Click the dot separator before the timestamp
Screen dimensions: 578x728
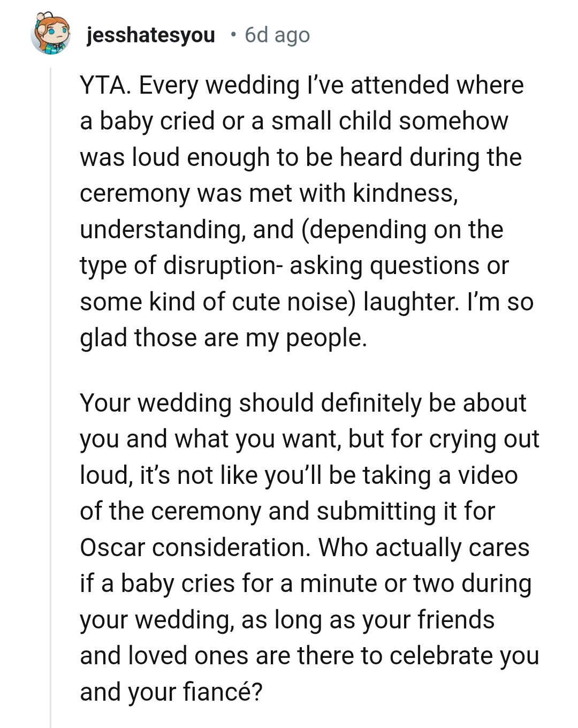coord(233,35)
